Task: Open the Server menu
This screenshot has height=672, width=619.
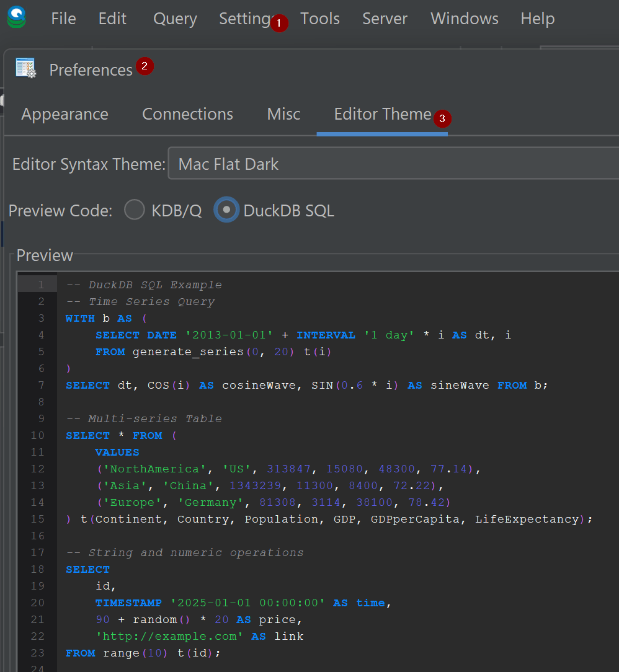Action: click(385, 19)
